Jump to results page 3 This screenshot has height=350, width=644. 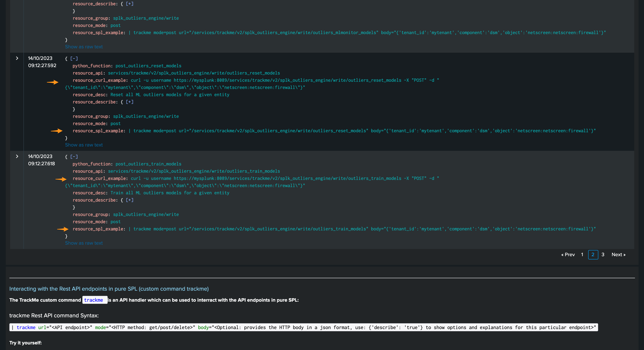click(x=603, y=255)
